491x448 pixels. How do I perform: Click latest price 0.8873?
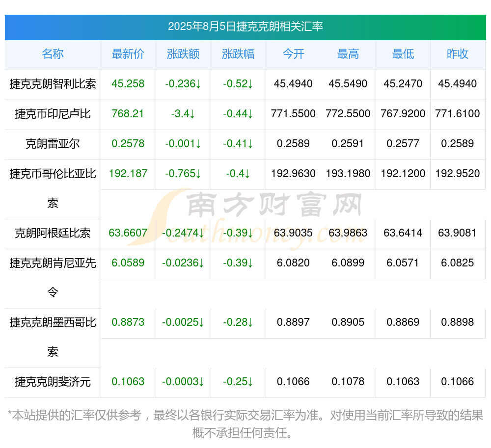[x=128, y=322]
